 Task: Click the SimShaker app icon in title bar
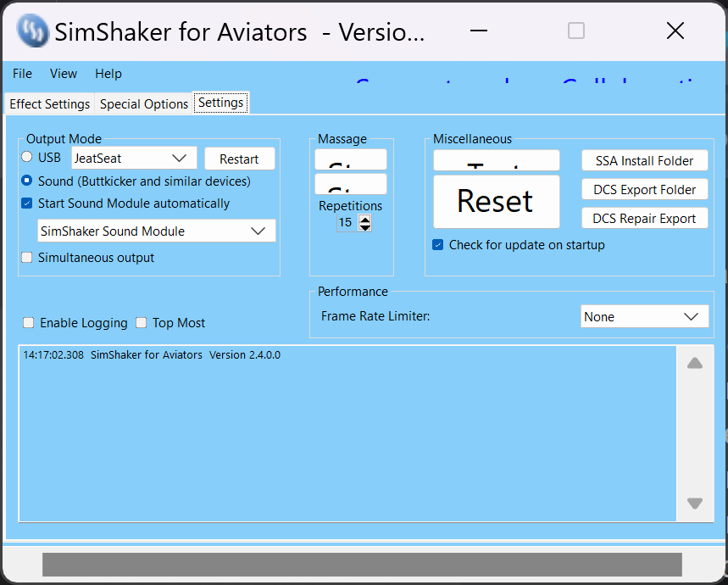[32, 31]
